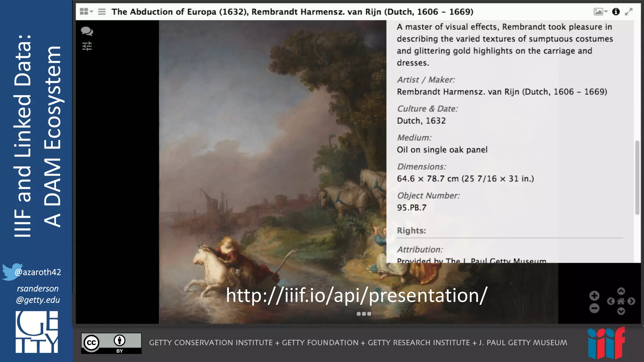Open the image manipulation sliders icon
The height and width of the screenshot is (362, 644).
coord(87,46)
